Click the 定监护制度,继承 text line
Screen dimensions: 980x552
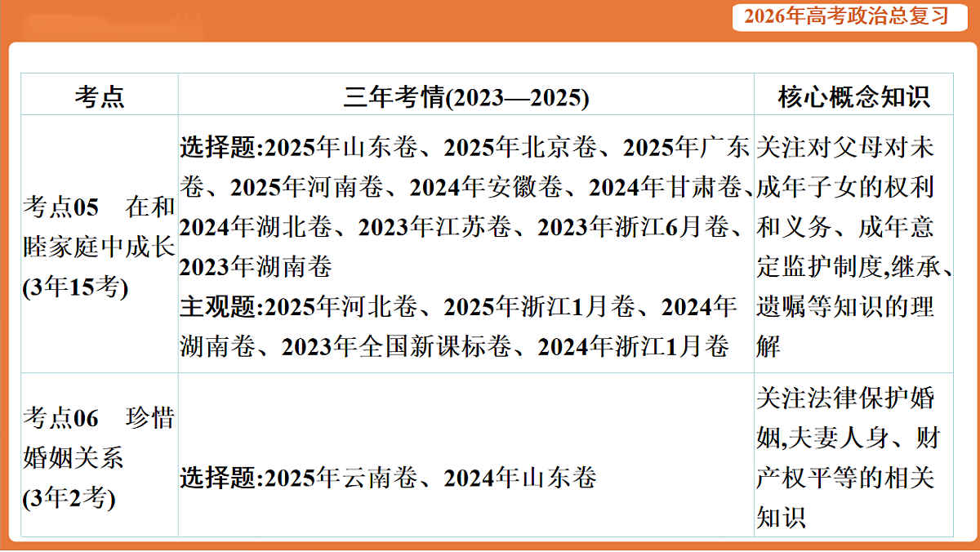pyautogui.click(x=855, y=268)
